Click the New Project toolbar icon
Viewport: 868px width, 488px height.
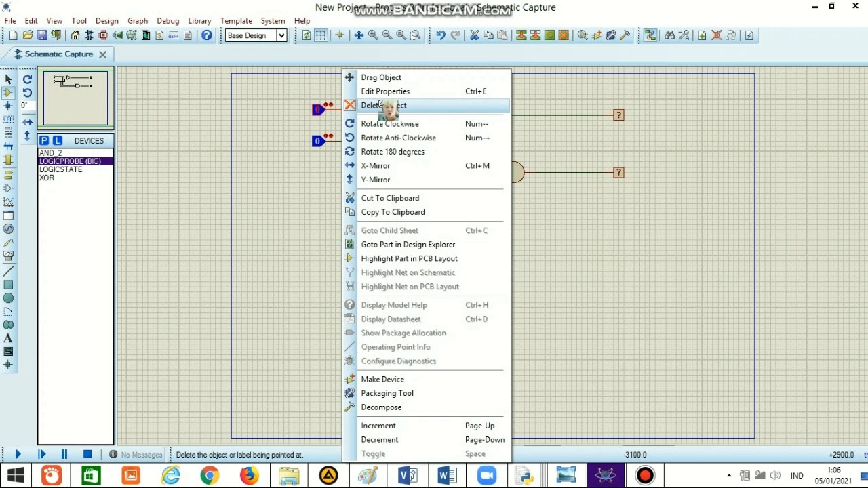click(x=13, y=35)
